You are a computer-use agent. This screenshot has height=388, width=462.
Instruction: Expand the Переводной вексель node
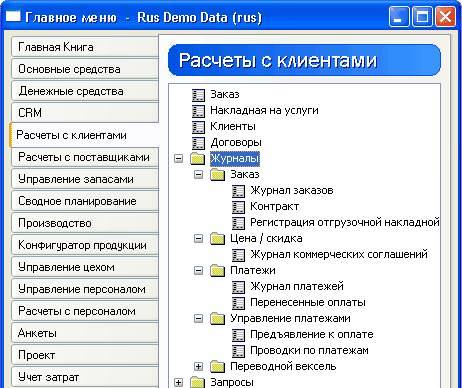199,366
